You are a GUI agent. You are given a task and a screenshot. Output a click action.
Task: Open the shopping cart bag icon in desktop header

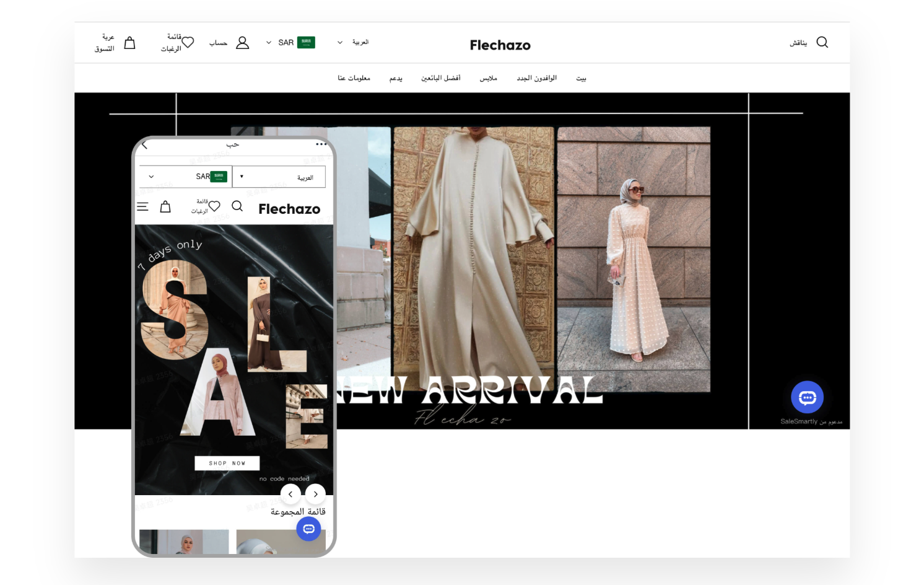point(129,43)
